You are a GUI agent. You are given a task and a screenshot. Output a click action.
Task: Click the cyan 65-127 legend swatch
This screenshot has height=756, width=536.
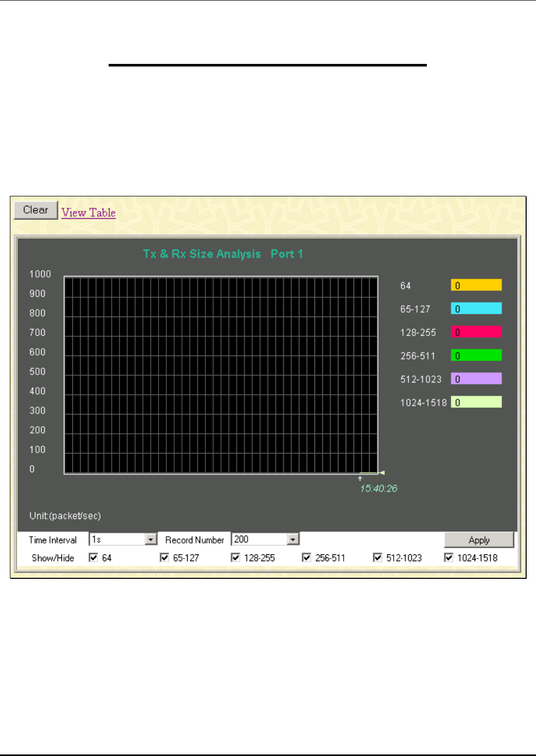pos(476,309)
